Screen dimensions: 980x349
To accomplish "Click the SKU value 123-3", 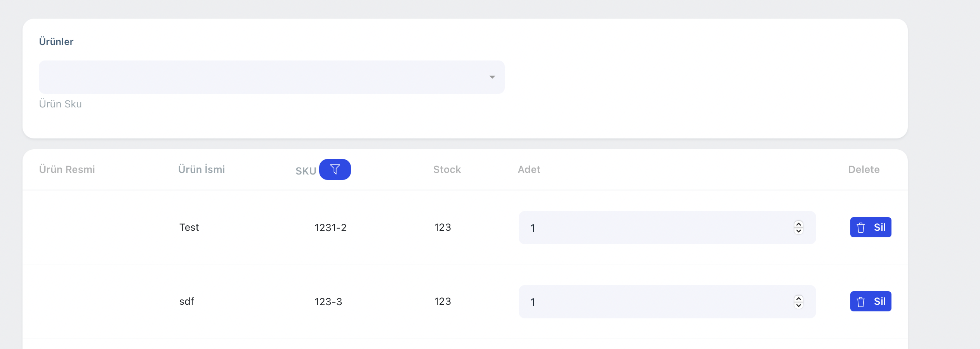I will click(328, 302).
